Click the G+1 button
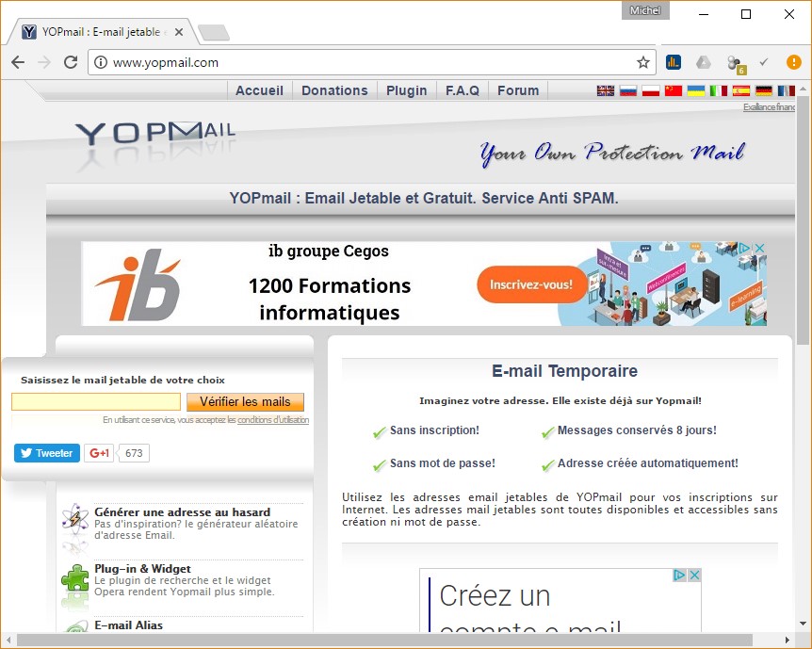This screenshot has width=812, height=649. [99, 453]
